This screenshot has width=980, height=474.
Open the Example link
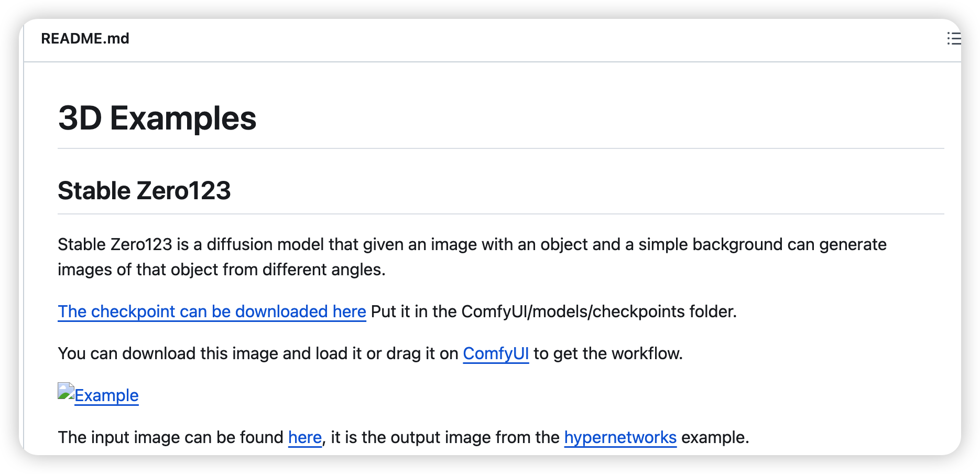point(106,395)
